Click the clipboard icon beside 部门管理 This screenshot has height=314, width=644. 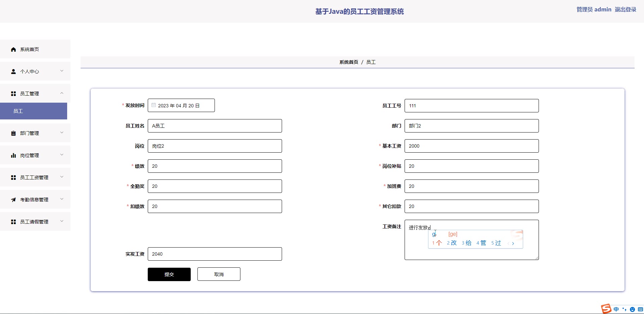coord(13,133)
